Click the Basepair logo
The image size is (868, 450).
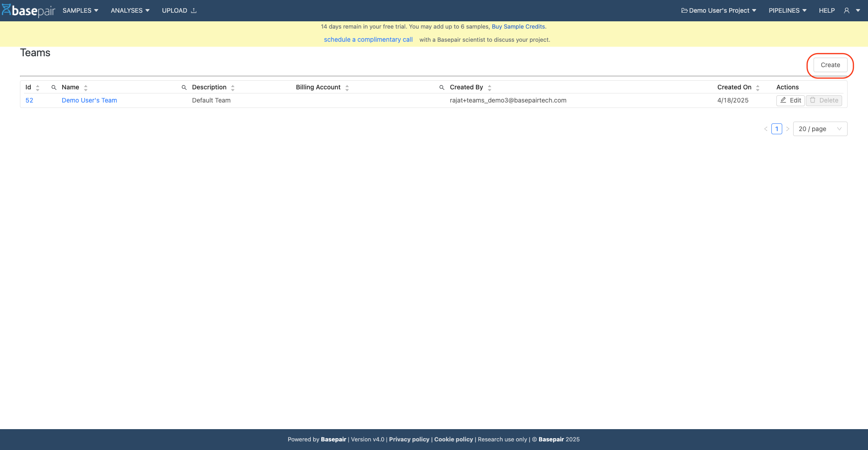[28, 10]
